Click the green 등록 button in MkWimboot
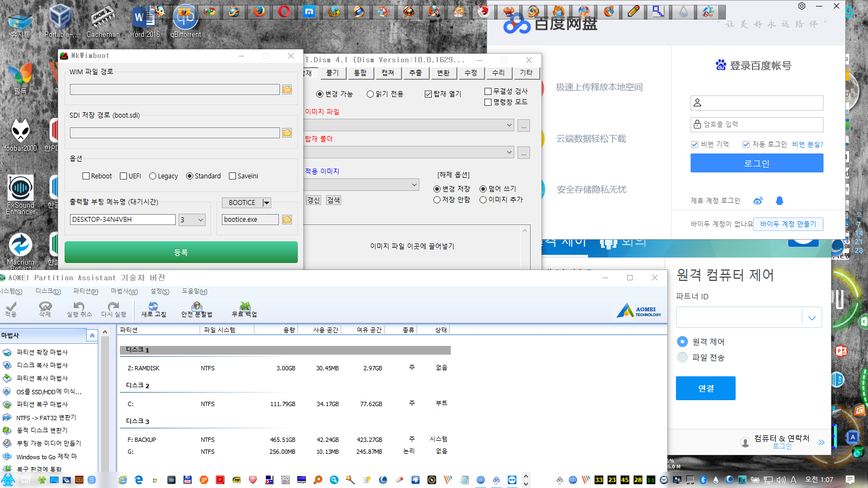The width and height of the screenshot is (868, 488). (181, 252)
